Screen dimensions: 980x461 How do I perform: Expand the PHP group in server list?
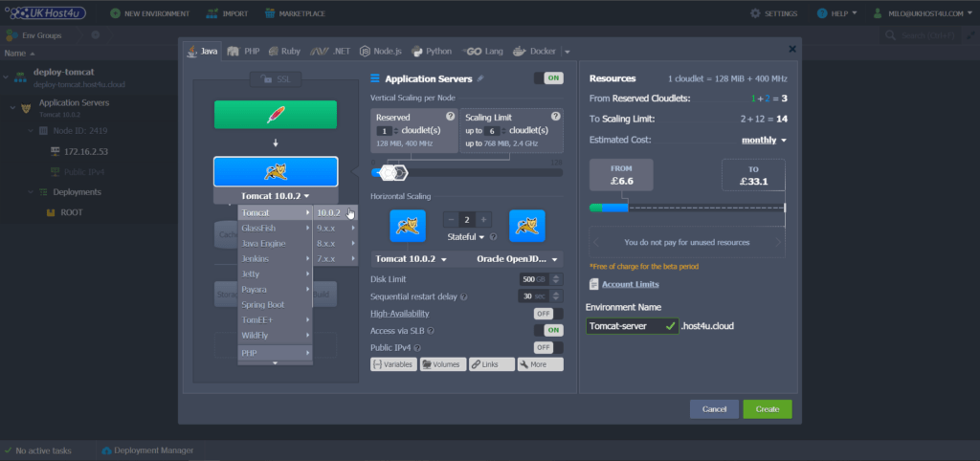coord(275,353)
